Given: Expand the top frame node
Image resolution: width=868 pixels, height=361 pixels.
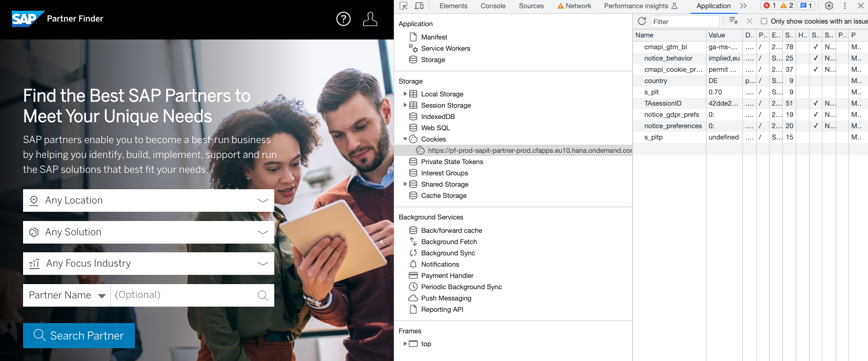Looking at the screenshot, I should (x=405, y=344).
